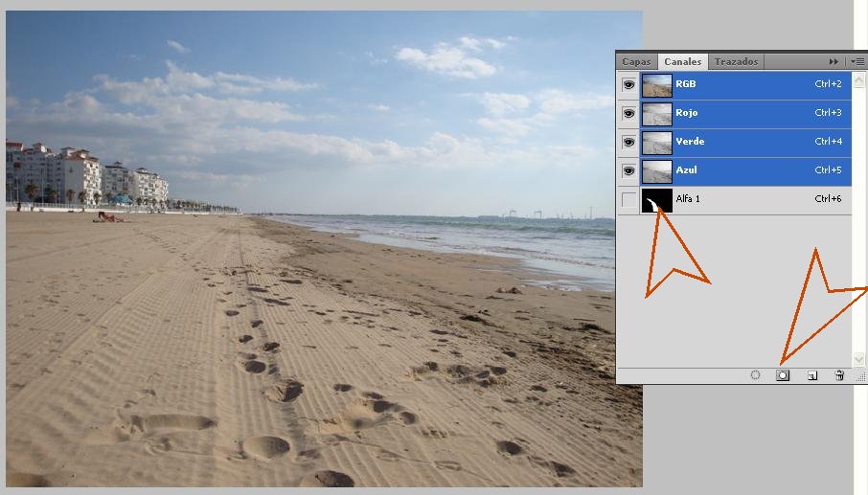This screenshot has height=495, width=868.
Task: Click the Alfa 1 mask thumbnail
Action: click(x=657, y=199)
